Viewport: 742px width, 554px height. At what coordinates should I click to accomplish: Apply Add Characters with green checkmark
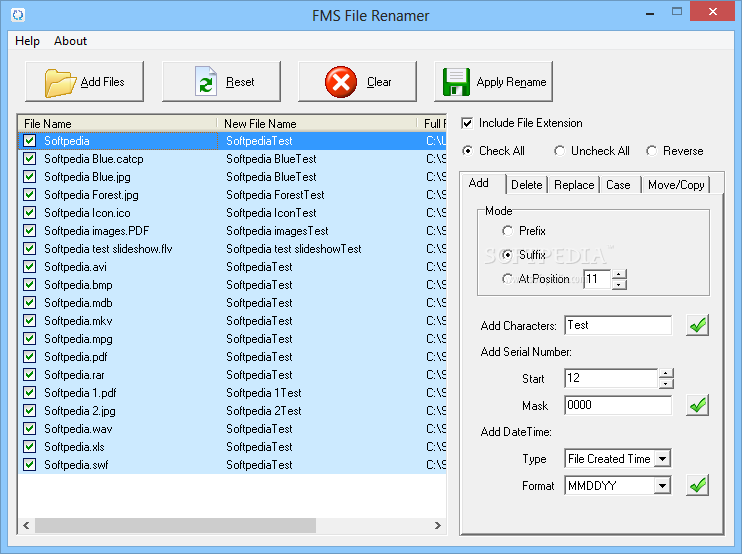(698, 325)
